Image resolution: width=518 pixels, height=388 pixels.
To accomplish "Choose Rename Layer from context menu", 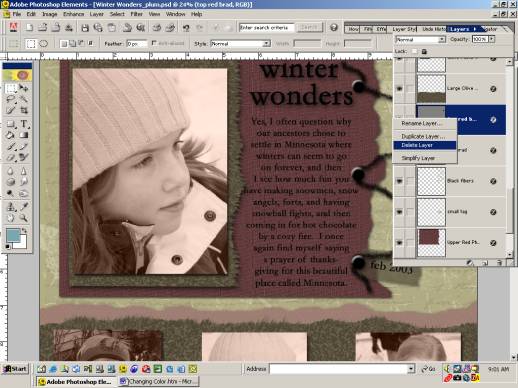I will [424, 123].
